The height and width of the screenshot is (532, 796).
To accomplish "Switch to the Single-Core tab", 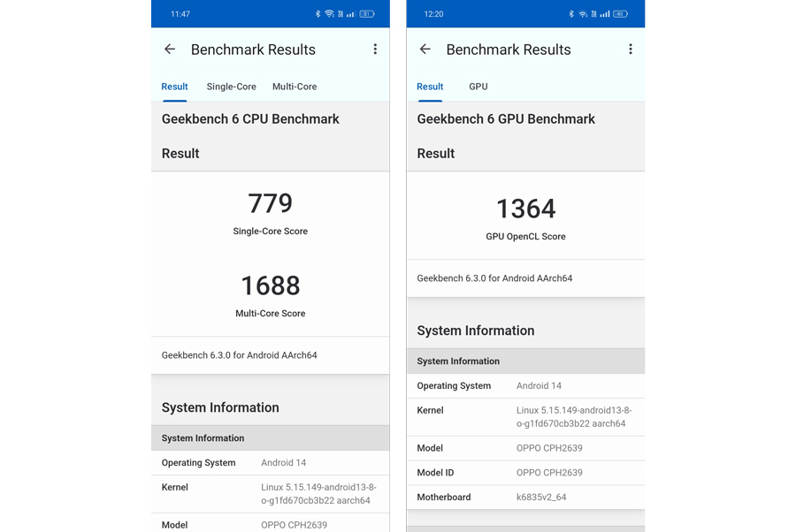I will (231, 87).
